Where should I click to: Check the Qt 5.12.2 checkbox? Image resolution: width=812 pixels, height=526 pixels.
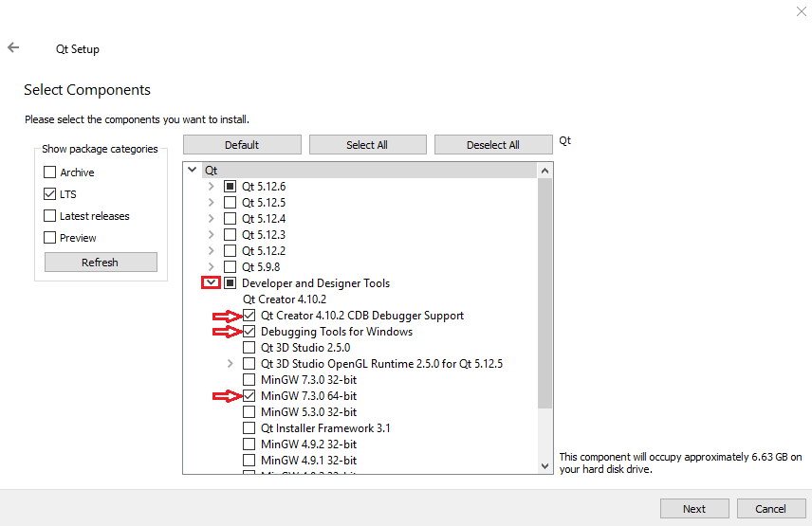pos(230,251)
